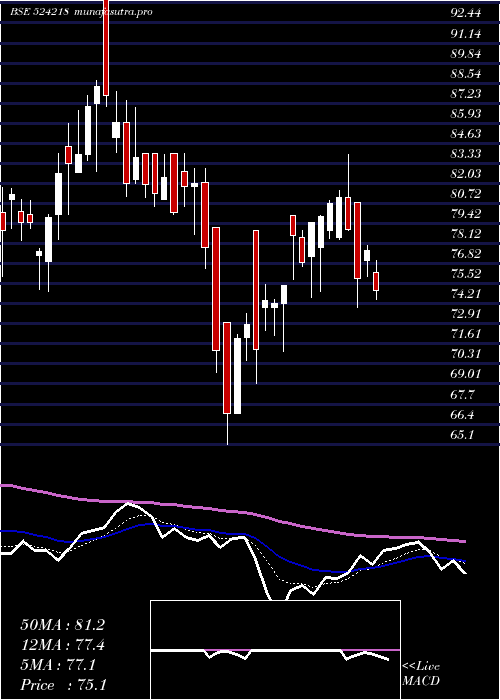
Task: Click the 80.72 price axis label
Action: click(x=466, y=194)
